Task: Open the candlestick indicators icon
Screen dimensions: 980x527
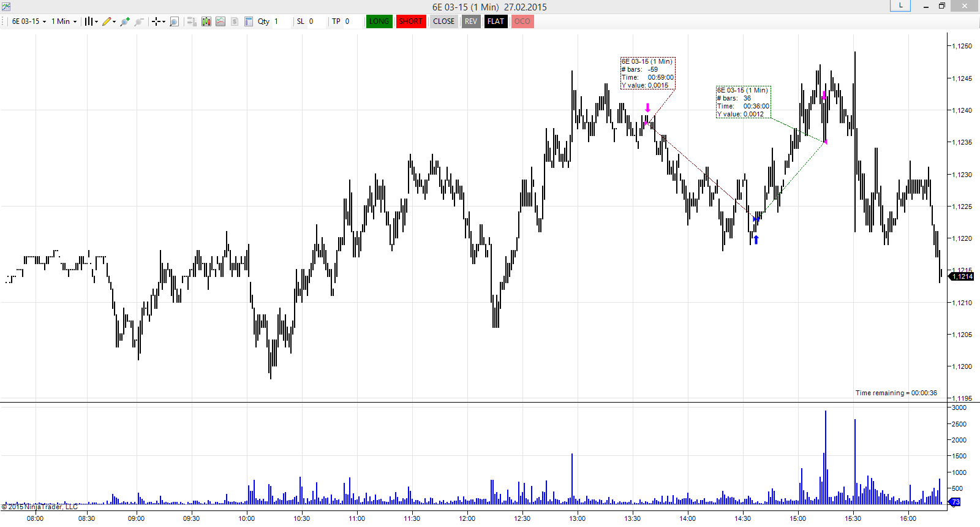Action: pyautogui.click(x=206, y=21)
